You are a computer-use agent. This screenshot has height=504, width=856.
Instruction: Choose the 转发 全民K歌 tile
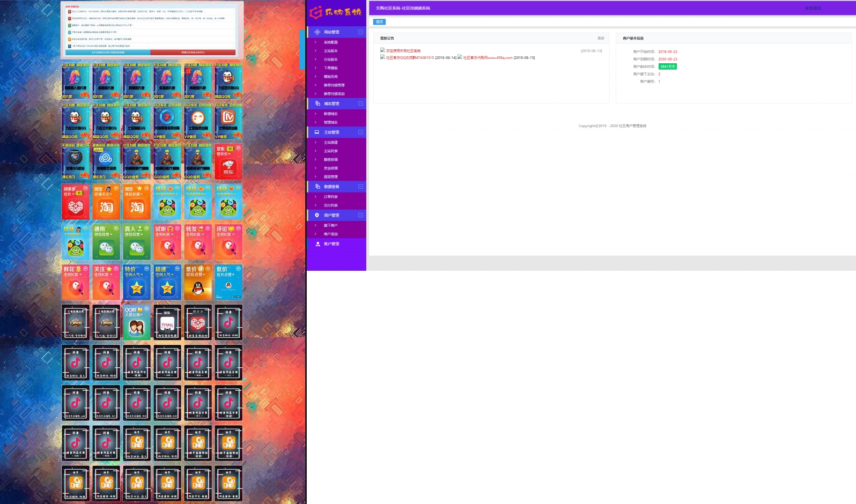pos(198,242)
